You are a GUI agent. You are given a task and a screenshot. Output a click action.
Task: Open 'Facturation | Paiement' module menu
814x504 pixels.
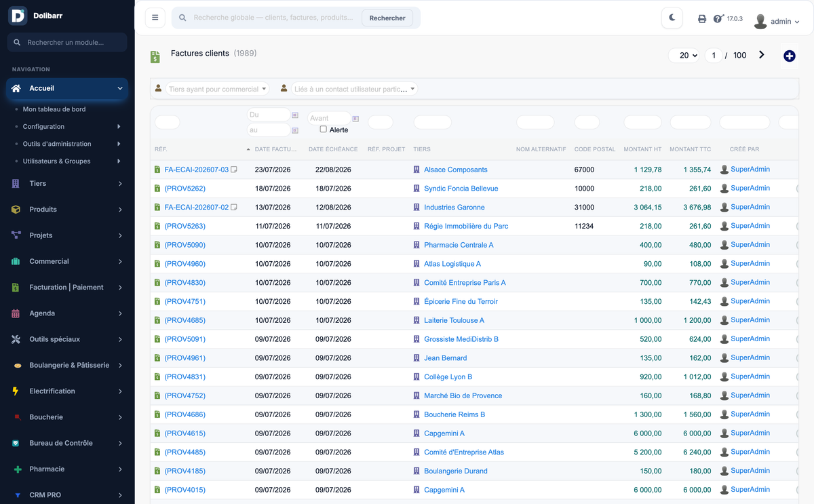(67, 288)
